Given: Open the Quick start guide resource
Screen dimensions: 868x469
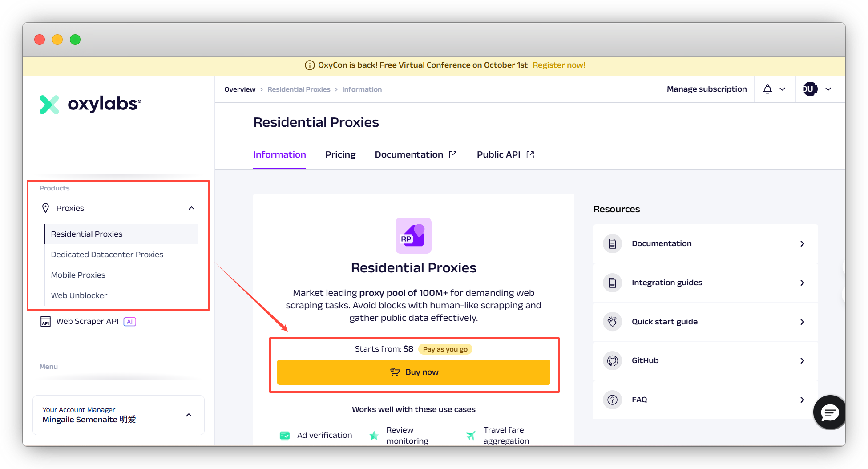Looking at the screenshot, I should coord(706,322).
